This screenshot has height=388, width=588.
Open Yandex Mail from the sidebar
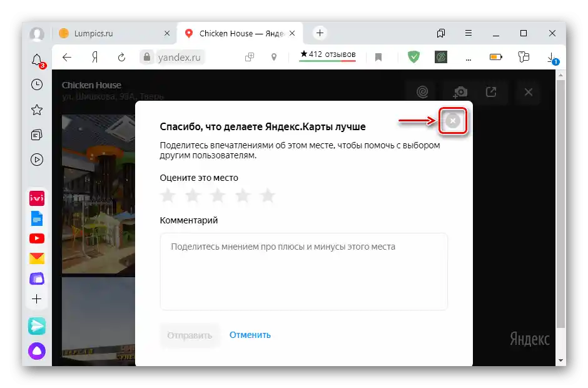(x=37, y=258)
